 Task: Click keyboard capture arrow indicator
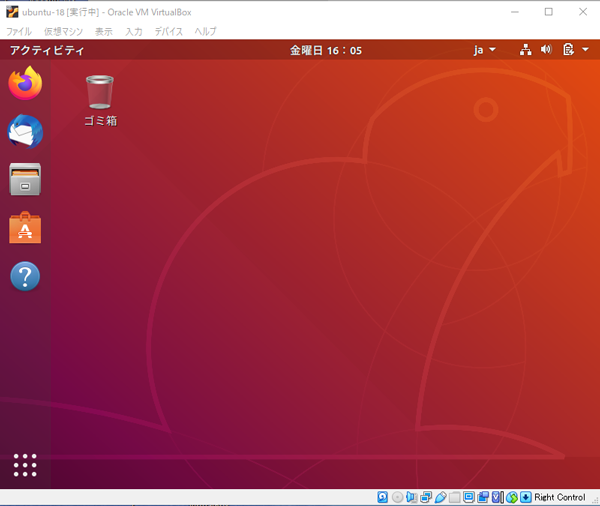click(526, 497)
